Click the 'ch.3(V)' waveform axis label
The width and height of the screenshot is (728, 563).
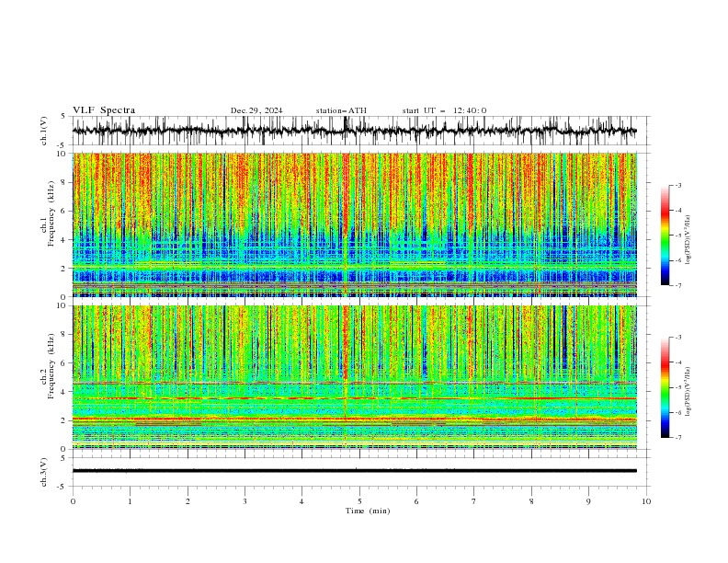coord(44,472)
